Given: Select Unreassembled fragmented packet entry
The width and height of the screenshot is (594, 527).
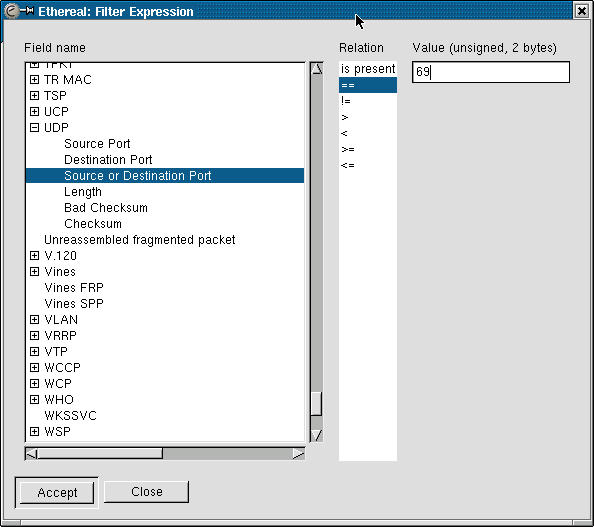Looking at the screenshot, I should pyautogui.click(x=139, y=240).
